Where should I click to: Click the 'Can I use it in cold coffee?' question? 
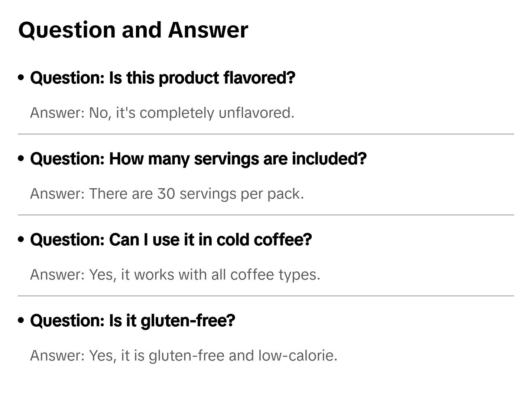[x=171, y=240]
